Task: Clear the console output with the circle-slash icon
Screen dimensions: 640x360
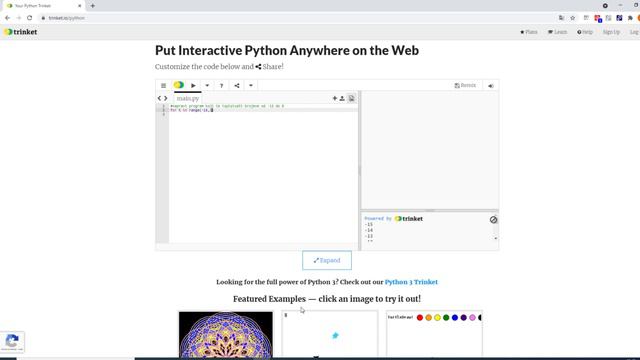Action: (493, 220)
